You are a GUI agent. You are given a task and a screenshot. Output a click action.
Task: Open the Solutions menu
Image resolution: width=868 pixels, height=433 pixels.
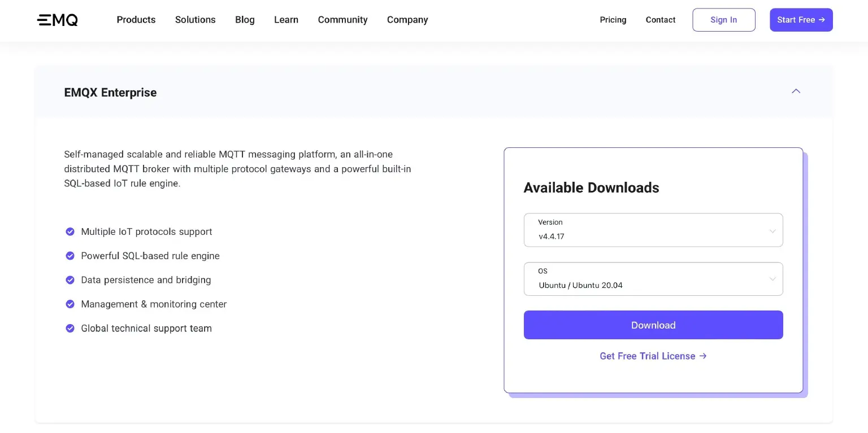(x=195, y=20)
